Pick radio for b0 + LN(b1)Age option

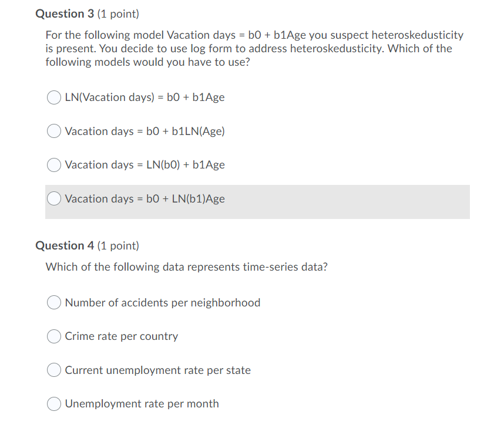54,198
